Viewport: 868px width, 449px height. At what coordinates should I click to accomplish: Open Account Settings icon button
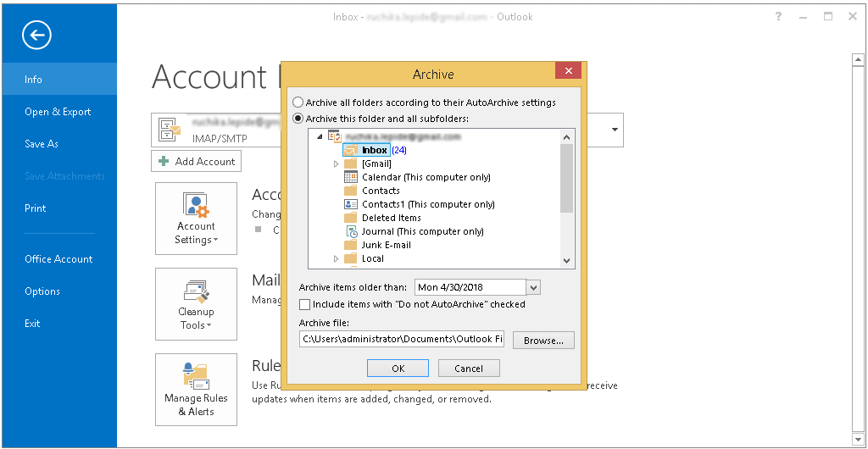196,219
